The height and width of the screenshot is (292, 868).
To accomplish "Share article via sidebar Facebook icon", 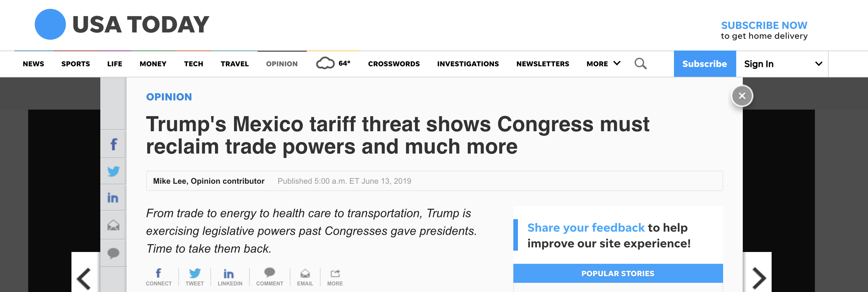I will click(113, 144).
